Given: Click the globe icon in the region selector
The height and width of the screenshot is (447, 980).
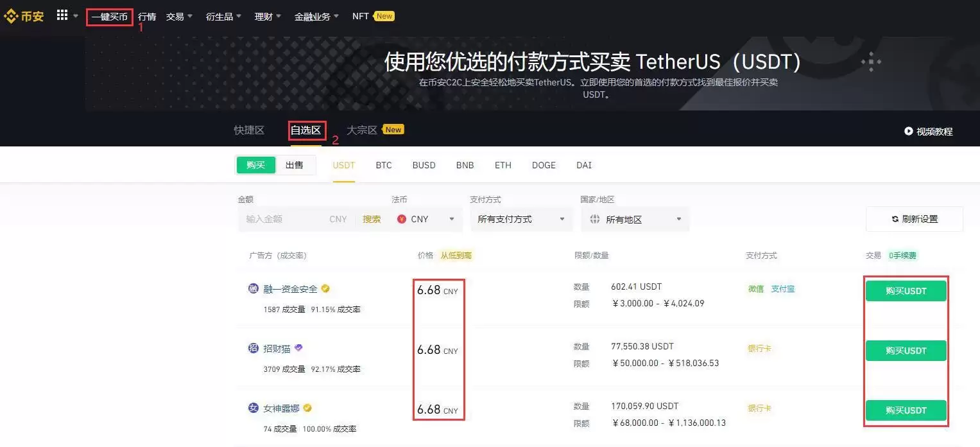Looking at the screenshot, I should (594, 219).
